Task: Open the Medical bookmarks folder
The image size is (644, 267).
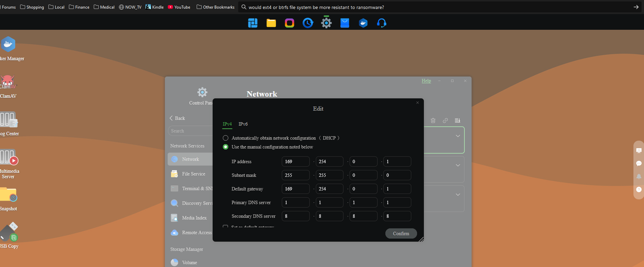Action: 104,7
